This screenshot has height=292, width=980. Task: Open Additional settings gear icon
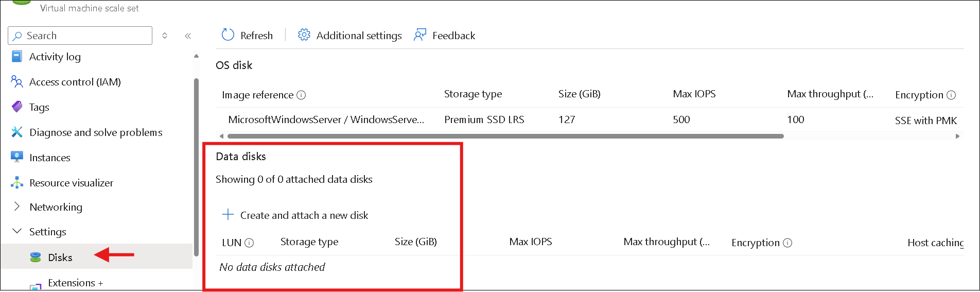tap(304, 35)
